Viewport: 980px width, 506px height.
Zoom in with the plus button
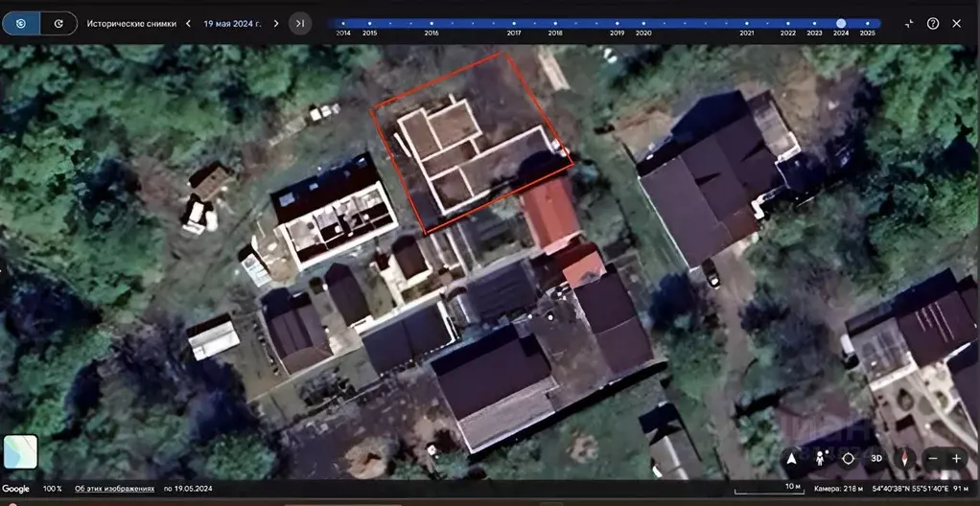[x=956, y=458]
